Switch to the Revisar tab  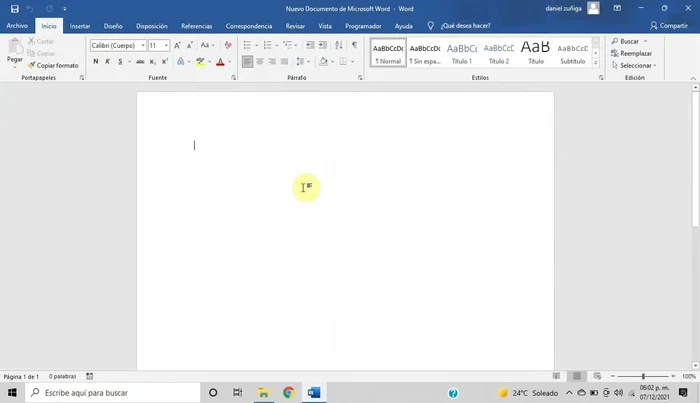click(x=295, y=26)
